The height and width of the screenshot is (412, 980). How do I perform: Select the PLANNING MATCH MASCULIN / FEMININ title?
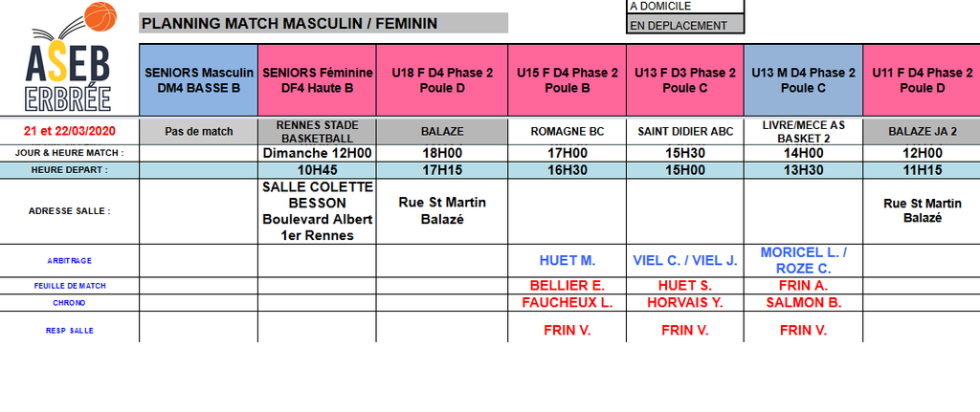coord(289,22)
